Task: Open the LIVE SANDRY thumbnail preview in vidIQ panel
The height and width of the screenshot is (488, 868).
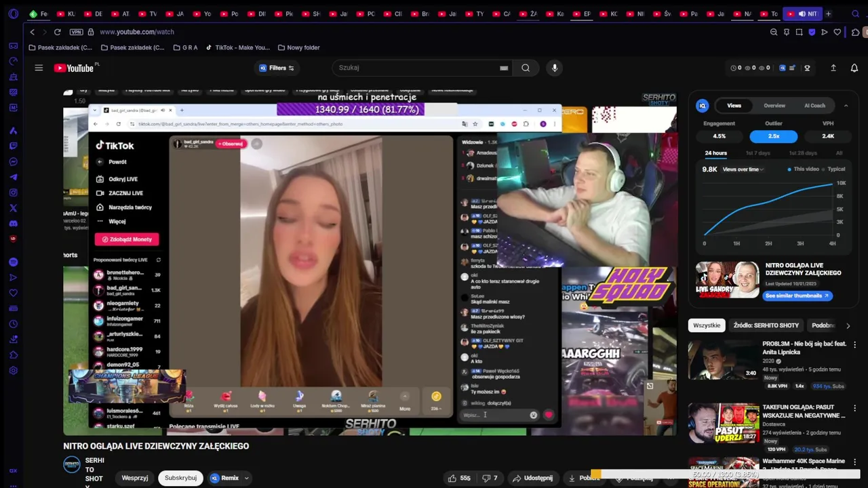Action: click(727, 280)
